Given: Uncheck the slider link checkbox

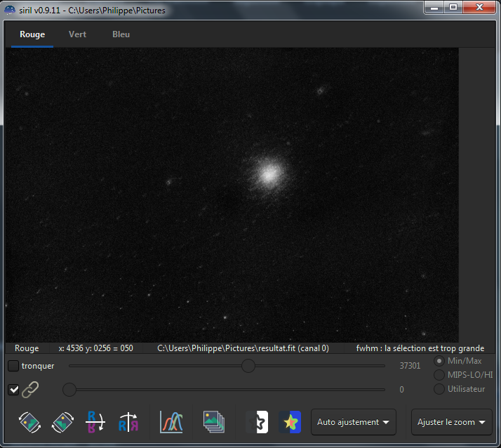Looking at the screenshot, I should [13, 390].
